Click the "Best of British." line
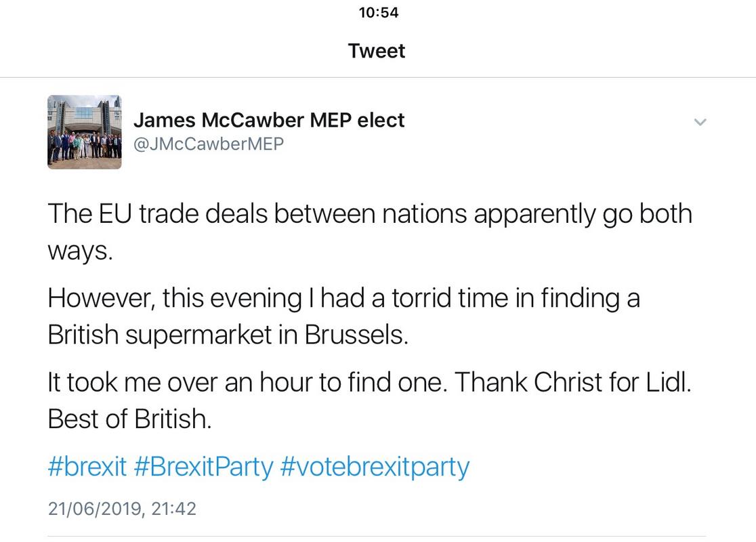This screenshot has width=756, height=542. [x=130, y=419]
